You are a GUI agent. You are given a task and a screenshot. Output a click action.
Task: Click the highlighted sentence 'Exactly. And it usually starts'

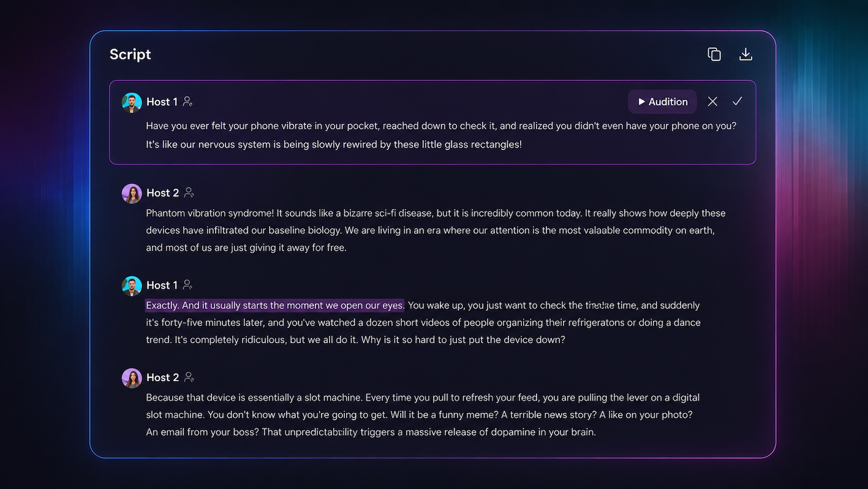pyautogui.click(x=275, y=305)
